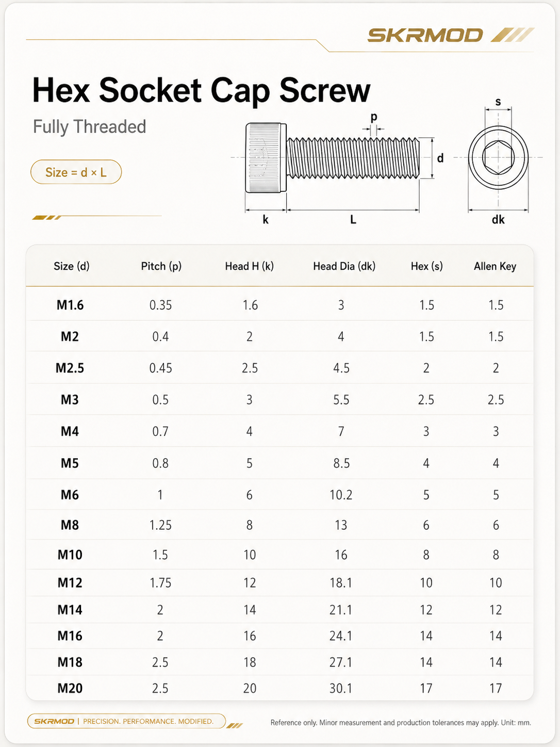The width and height of the screenshot is (560, 747).
Task: Select the M6 size row label
Action: tap(70, 495)
